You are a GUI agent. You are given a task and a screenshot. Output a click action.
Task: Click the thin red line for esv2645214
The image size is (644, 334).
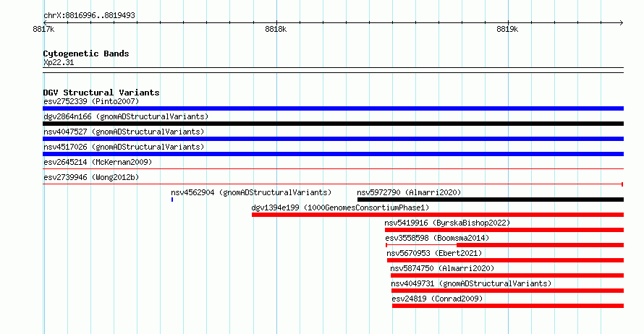333,168
